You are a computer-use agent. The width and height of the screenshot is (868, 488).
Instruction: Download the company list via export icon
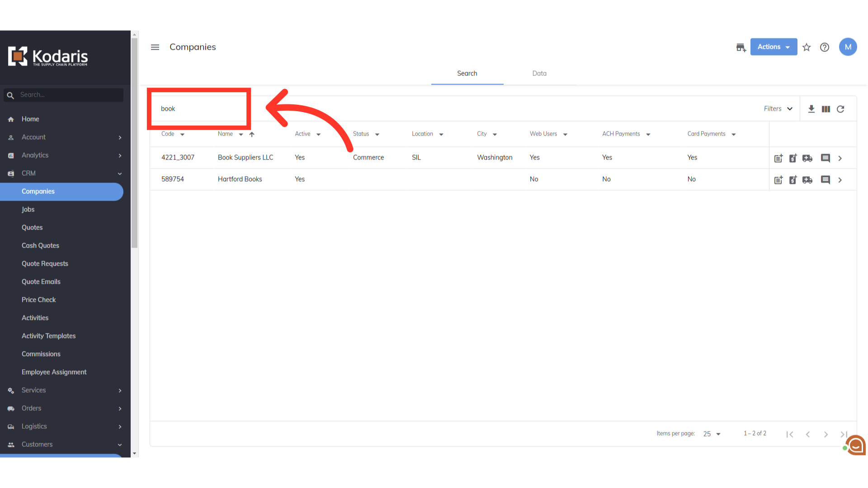(x=811, y=109)
